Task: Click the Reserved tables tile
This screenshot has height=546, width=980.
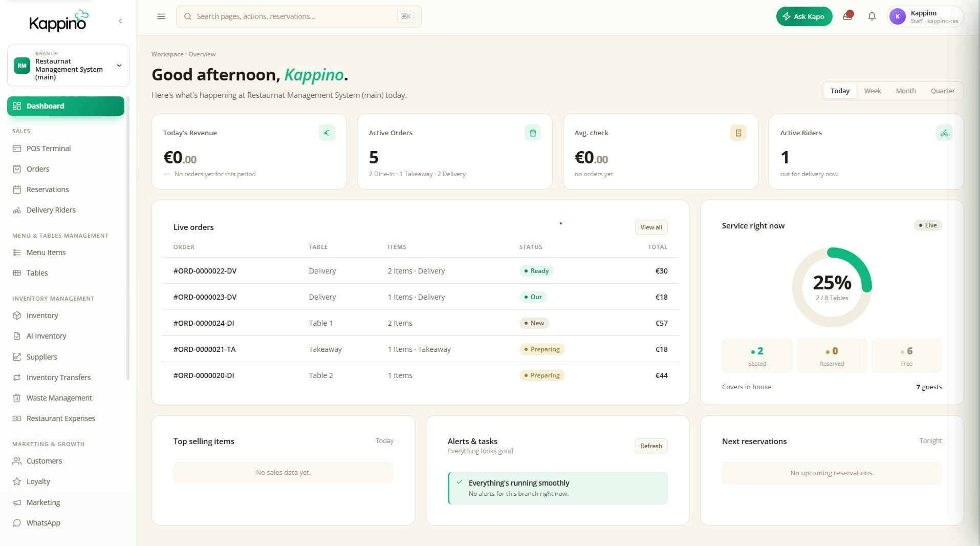Action: (x=832, y=355)
